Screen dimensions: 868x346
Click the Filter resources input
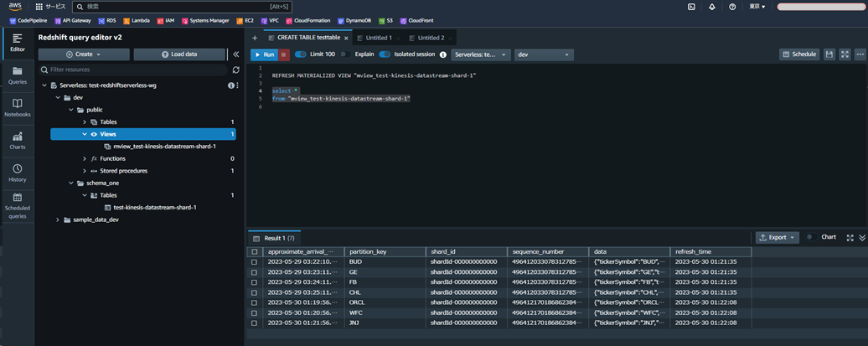[133, 70]
